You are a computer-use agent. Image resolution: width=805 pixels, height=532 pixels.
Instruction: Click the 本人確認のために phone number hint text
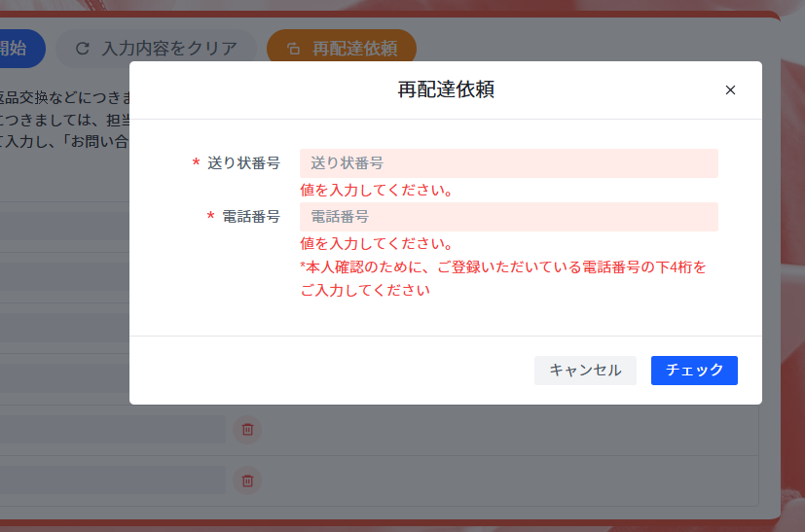pyautogui.click(x=503, y=278)
